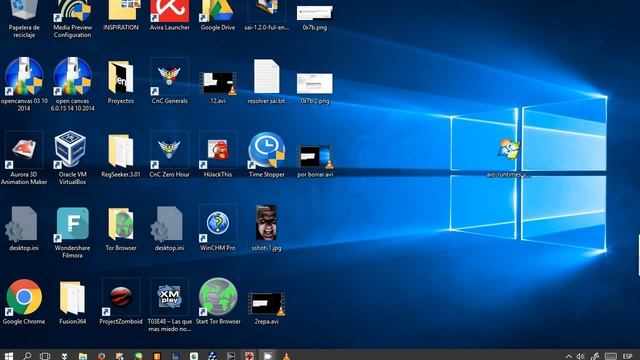Select the aio-runtimes icon on the wallpaper
Screen dimensions: 640x360
pos(507,158)
